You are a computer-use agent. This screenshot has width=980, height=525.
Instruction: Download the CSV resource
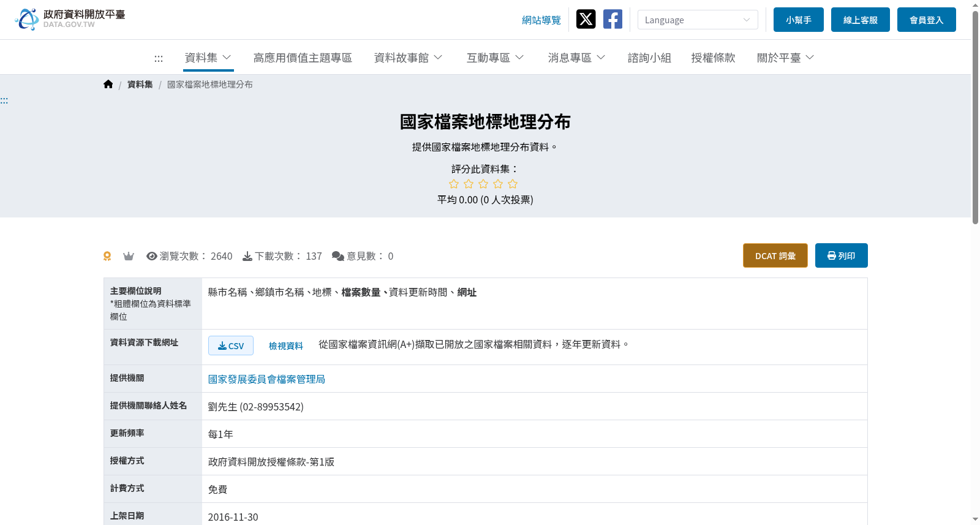coord(231,346)
